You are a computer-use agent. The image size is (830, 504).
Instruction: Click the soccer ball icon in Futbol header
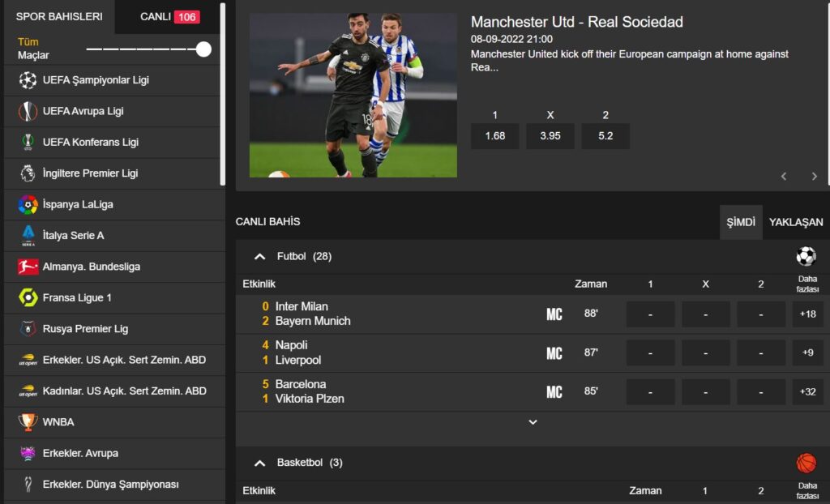pyautogui.click(x=806, y=256)
